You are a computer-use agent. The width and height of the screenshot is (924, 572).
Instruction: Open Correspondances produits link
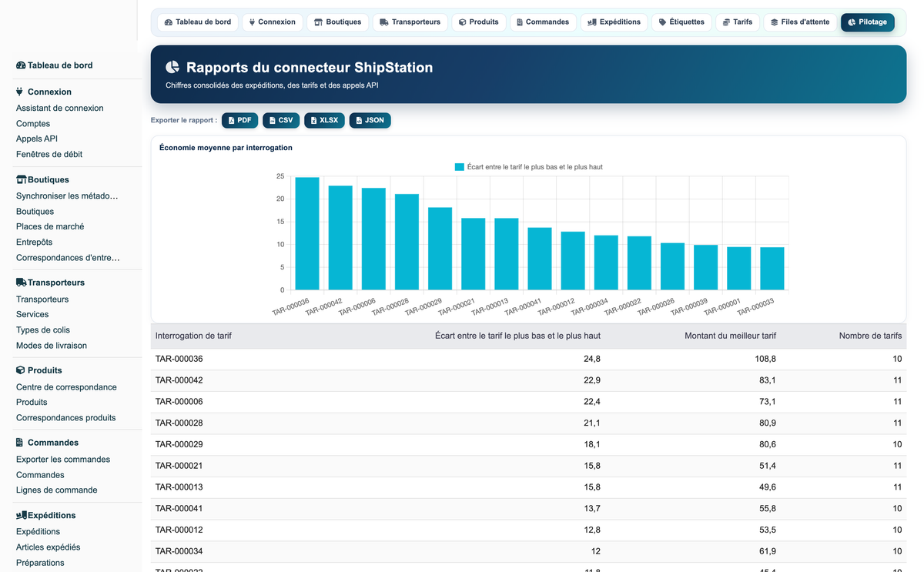(66, 418)
